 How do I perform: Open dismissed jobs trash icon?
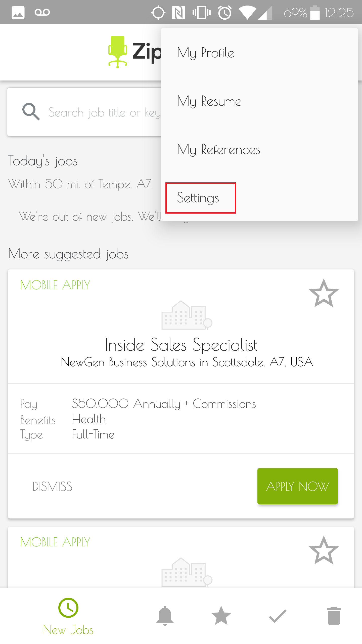click(334, 616)
